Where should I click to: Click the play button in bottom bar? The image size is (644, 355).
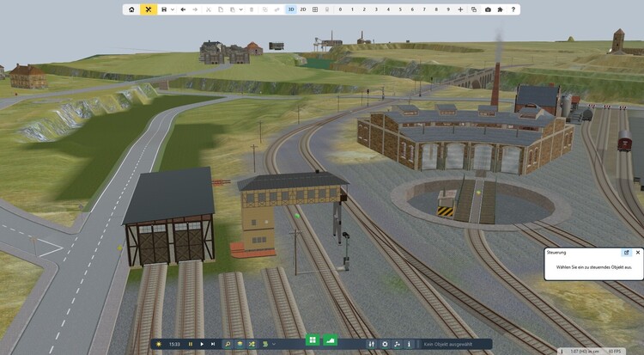point(202,344)
